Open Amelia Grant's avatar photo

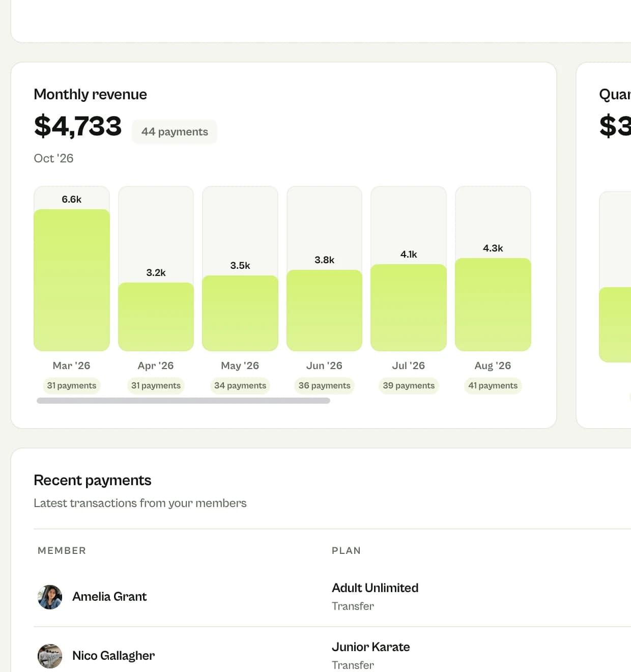tap(50, 597)
